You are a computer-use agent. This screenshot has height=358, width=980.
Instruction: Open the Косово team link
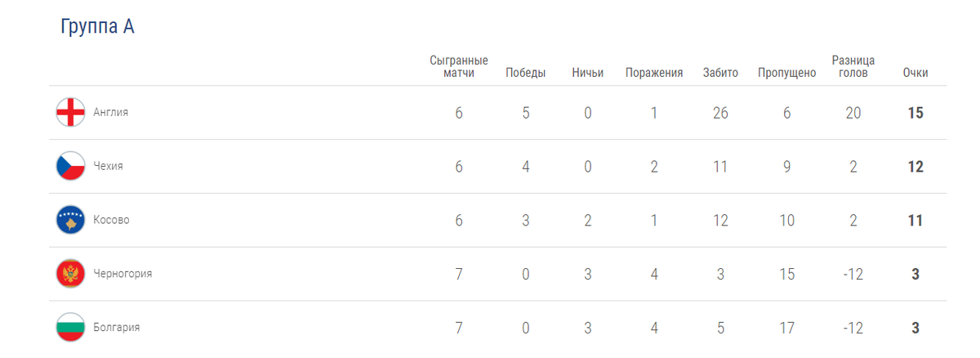pyautogui.click(x=112, y=220)
